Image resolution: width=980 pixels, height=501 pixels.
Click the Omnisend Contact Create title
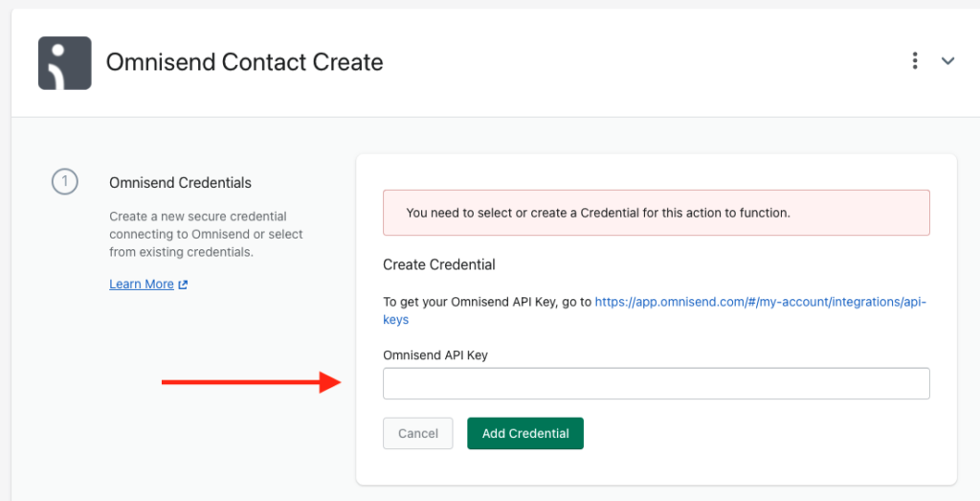pos(244,62)
